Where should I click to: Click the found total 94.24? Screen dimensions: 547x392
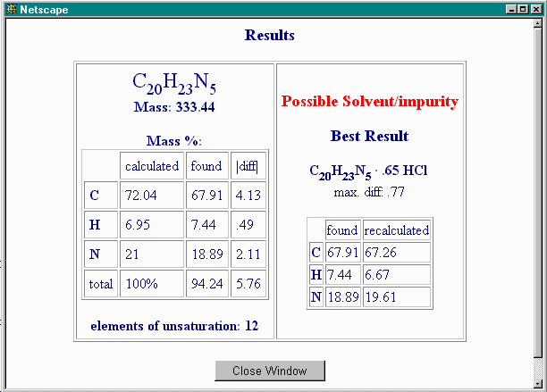click(x=207, y=284)
